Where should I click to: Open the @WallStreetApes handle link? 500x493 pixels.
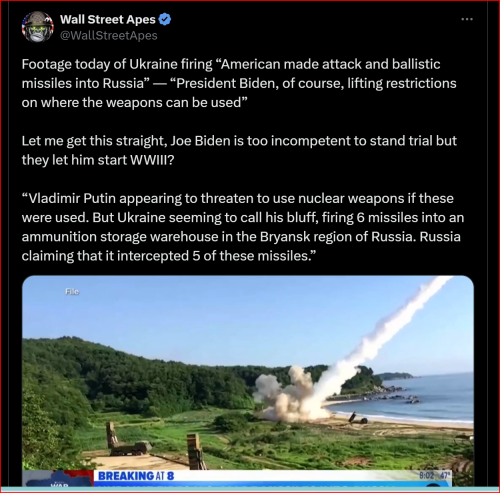point(109,35)
